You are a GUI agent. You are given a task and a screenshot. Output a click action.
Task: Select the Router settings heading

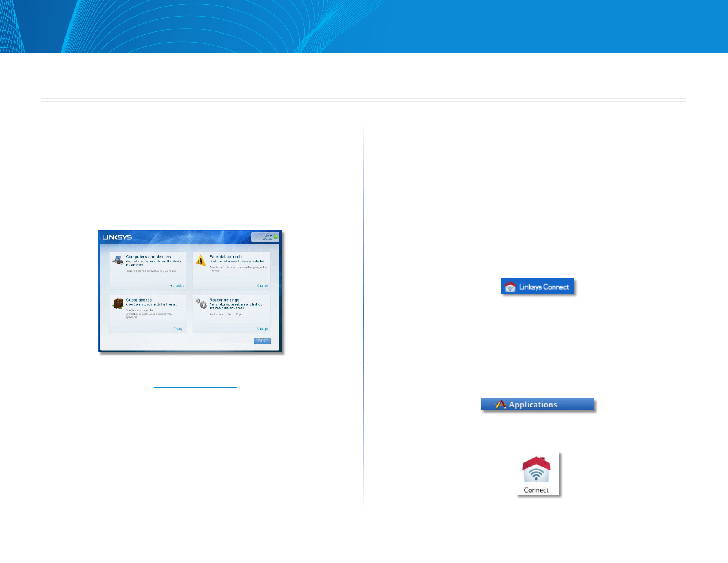(x=224, y=300)
